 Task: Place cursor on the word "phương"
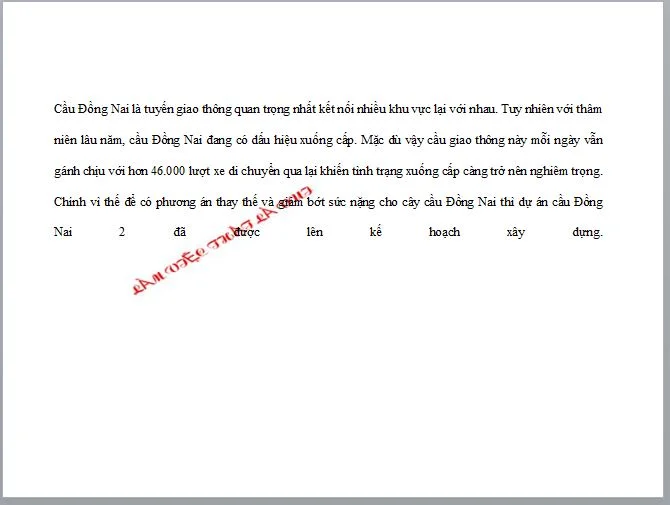click(176, 203)
